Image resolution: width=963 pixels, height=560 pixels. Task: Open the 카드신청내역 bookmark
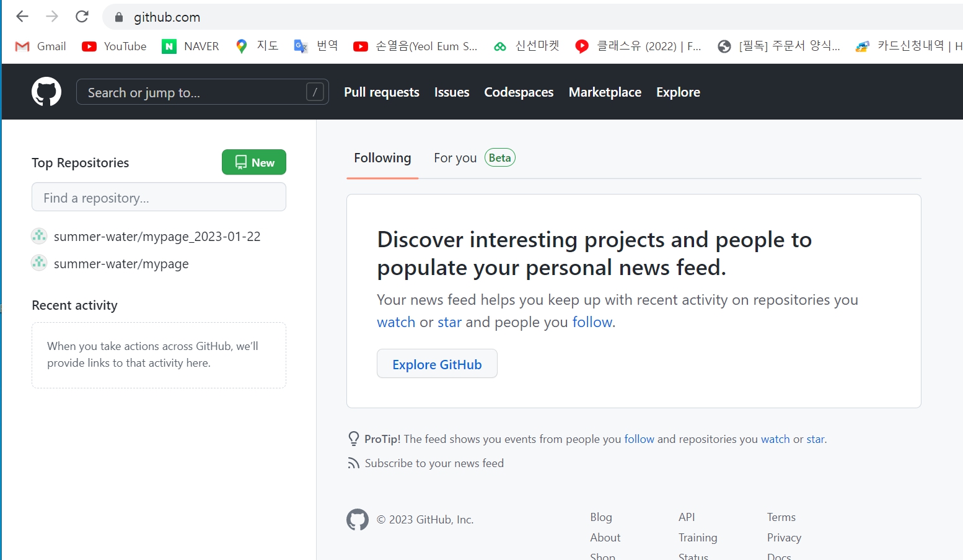click(x=908, y=46)
